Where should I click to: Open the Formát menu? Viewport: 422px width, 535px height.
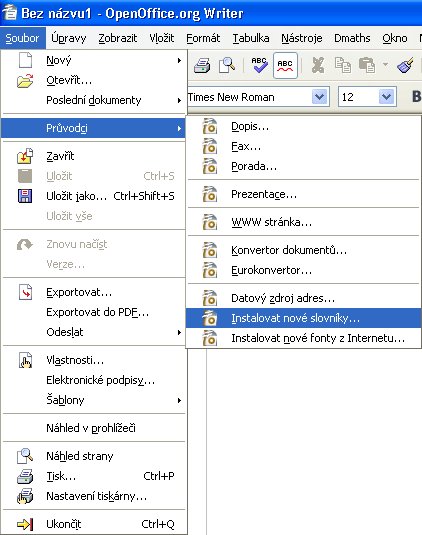[x=203, y=38]
